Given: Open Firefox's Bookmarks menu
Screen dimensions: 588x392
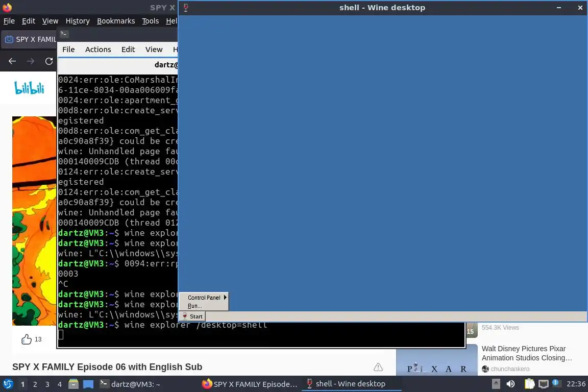Looking at the screenshot, I should click(x=116, y=21).
